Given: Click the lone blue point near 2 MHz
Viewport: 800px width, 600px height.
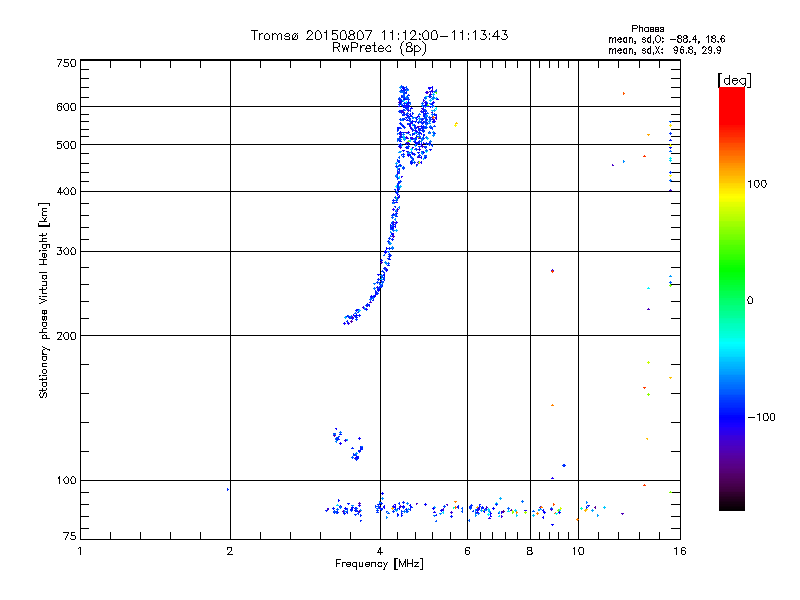Looking at the screenshot, I should point(228,489).
